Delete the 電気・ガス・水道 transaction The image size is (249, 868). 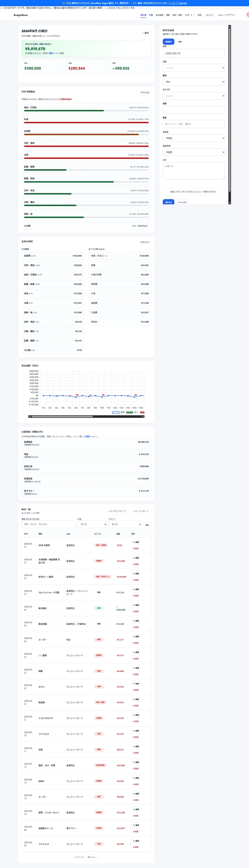pyautogui.click(x=136, y=769)
